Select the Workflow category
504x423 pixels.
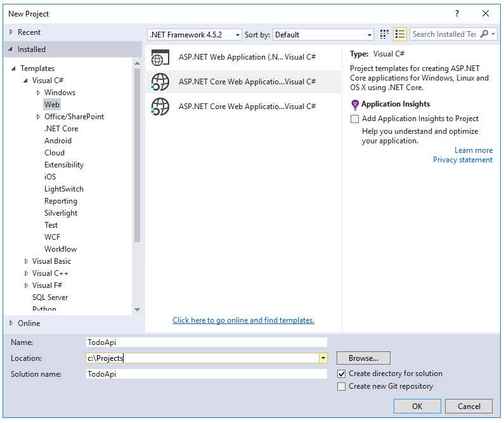(60, 249)
